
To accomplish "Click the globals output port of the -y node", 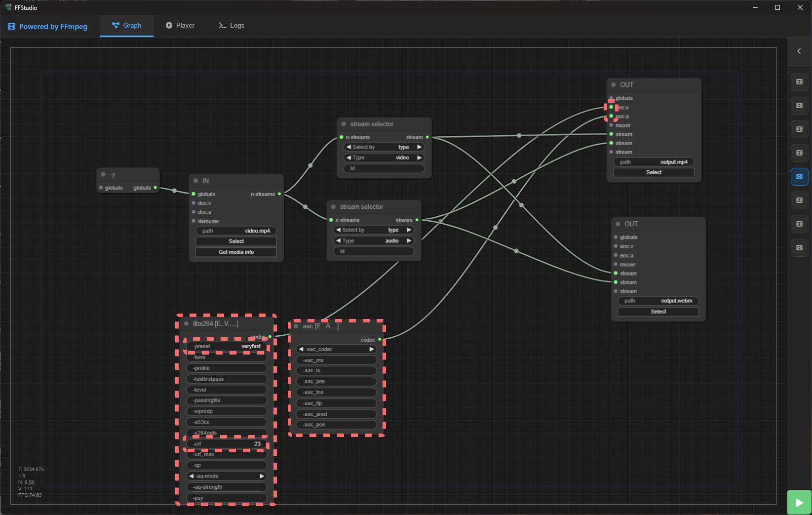I will [155, 188].
